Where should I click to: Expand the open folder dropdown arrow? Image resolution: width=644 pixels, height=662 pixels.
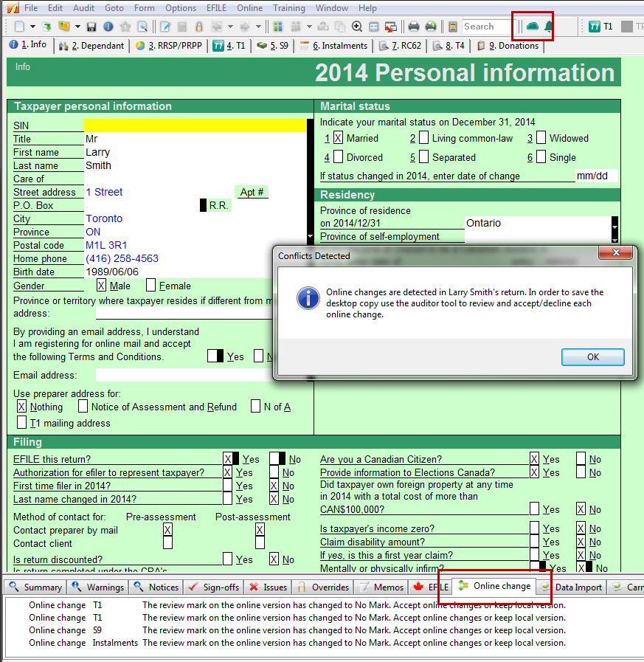(77, 27)
